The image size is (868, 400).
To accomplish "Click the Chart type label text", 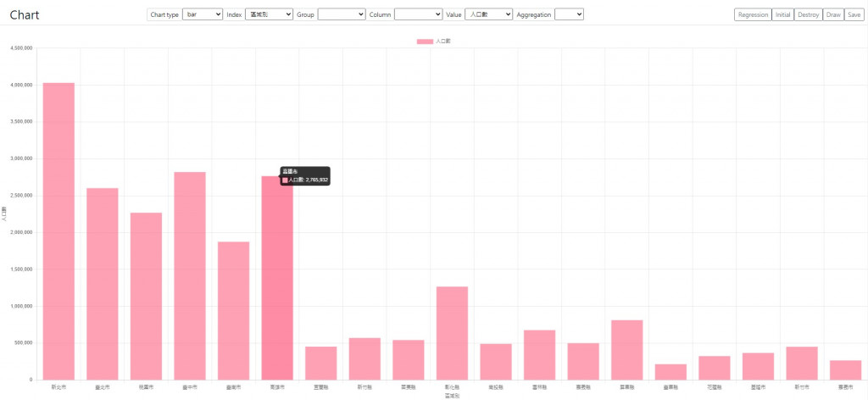I will (164, 15).
